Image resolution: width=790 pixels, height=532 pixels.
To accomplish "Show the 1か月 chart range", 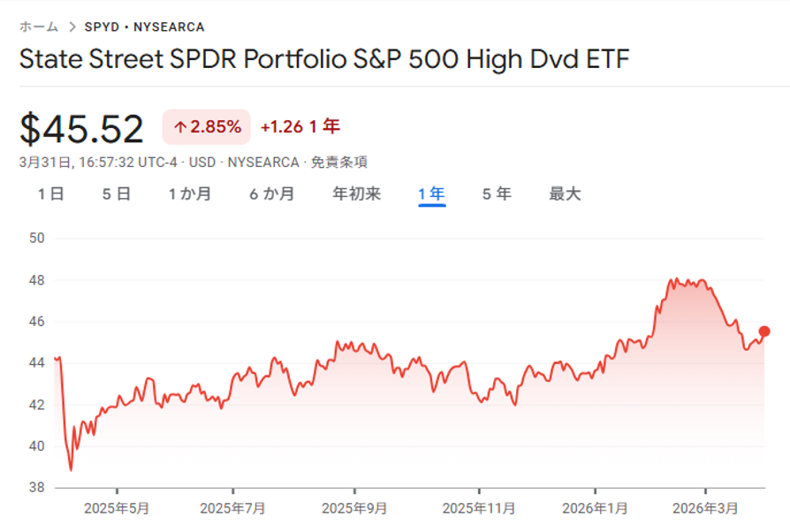I will coord(190,194).
